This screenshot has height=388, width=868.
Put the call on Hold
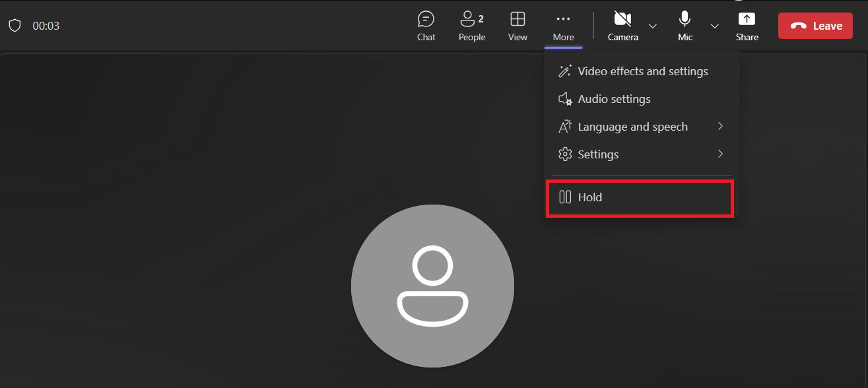[639, 197]
